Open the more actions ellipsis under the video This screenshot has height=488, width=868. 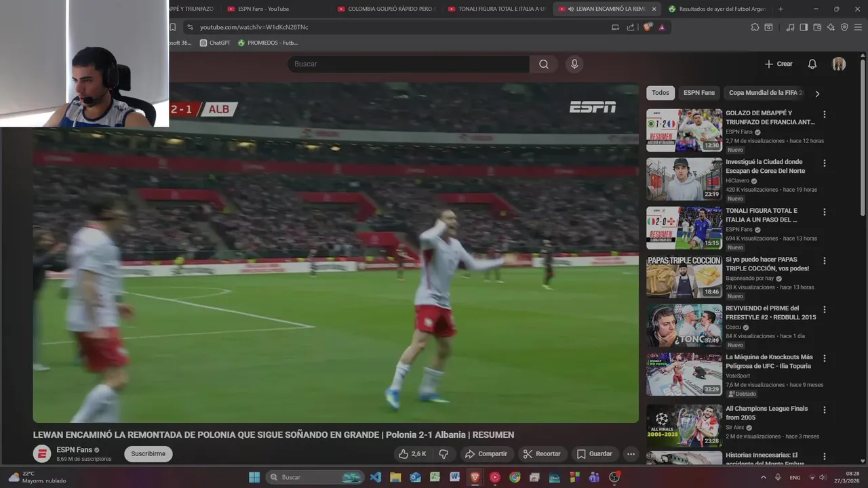631,453
